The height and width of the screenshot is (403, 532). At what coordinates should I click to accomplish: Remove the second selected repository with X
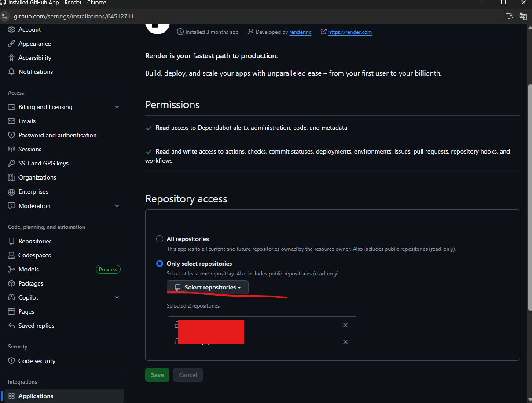coord(345,342)
